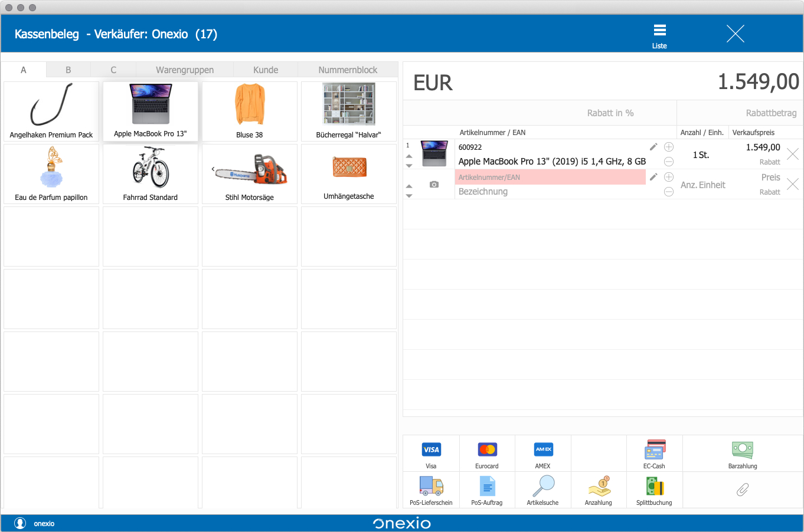Viewport: 804px width, 532px height.
Task: Click Rabatt field on the empty line
Action: 770,192
